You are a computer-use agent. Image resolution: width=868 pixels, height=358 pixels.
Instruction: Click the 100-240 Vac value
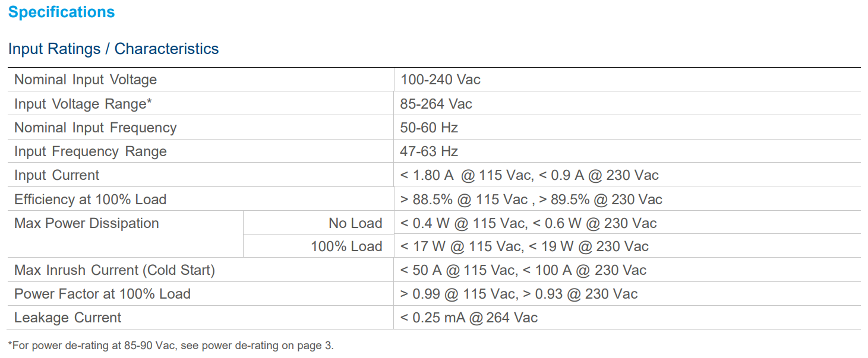pos(440,80)
